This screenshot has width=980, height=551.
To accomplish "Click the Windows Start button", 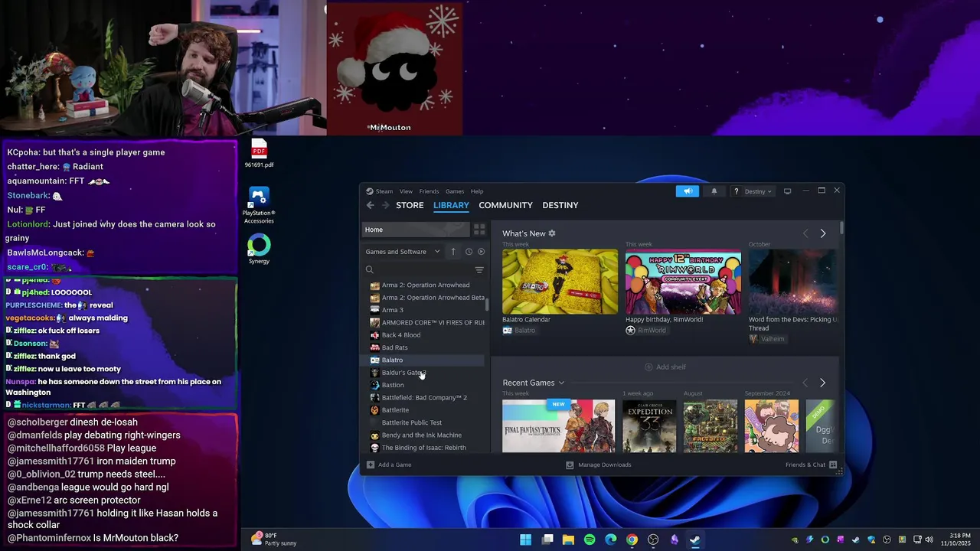I will (x=526, y=540).
